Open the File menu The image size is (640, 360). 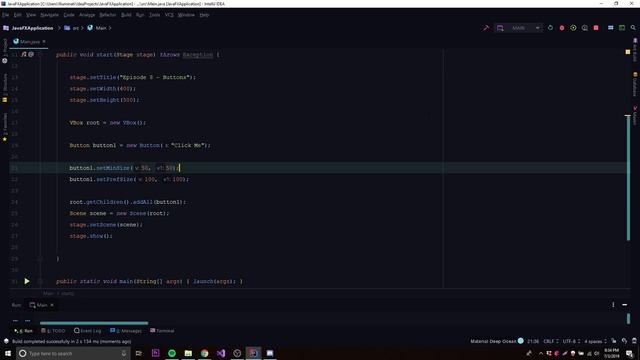[5, 15]
